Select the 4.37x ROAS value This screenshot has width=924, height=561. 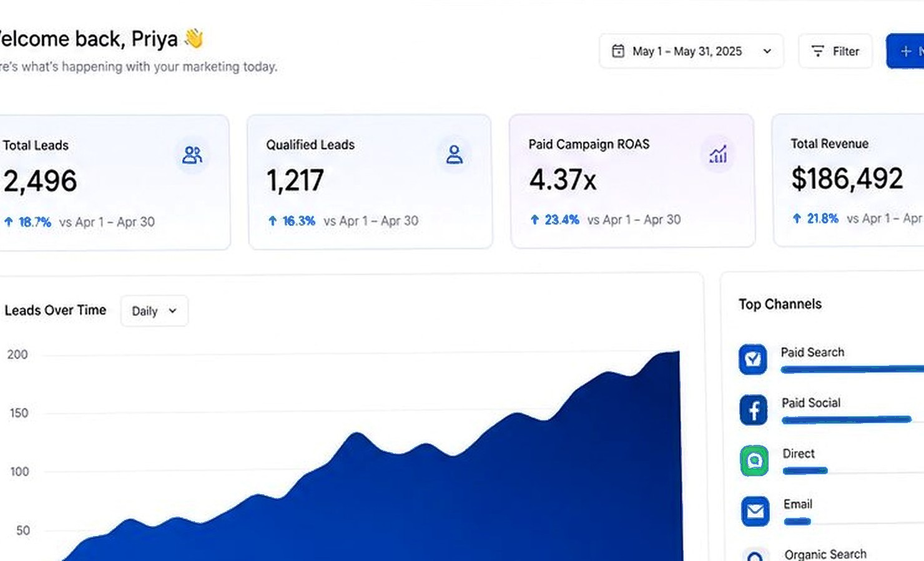pyautogui.click(x=563, y=180)
